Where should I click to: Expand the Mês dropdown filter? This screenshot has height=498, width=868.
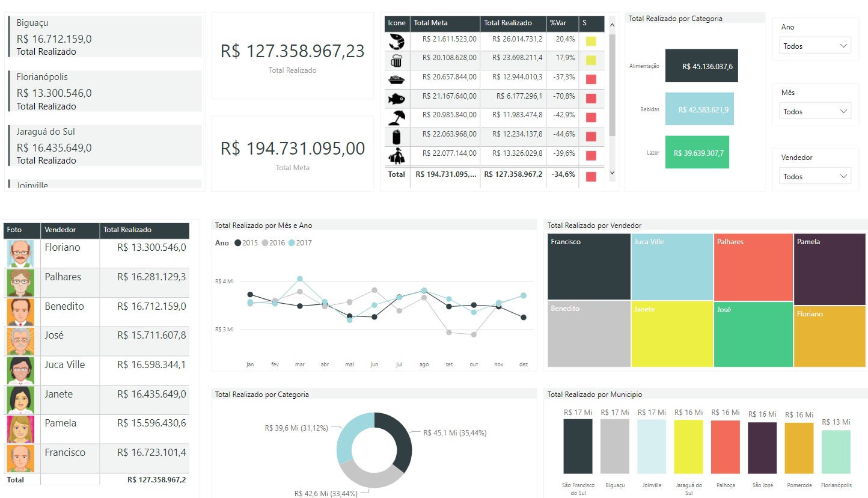815,111
